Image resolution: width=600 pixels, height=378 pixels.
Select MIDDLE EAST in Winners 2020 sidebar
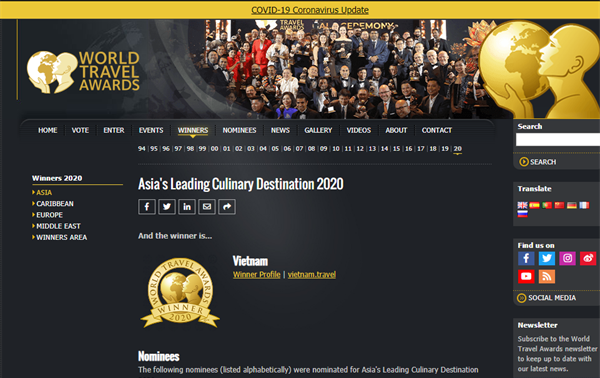[58, 226]
